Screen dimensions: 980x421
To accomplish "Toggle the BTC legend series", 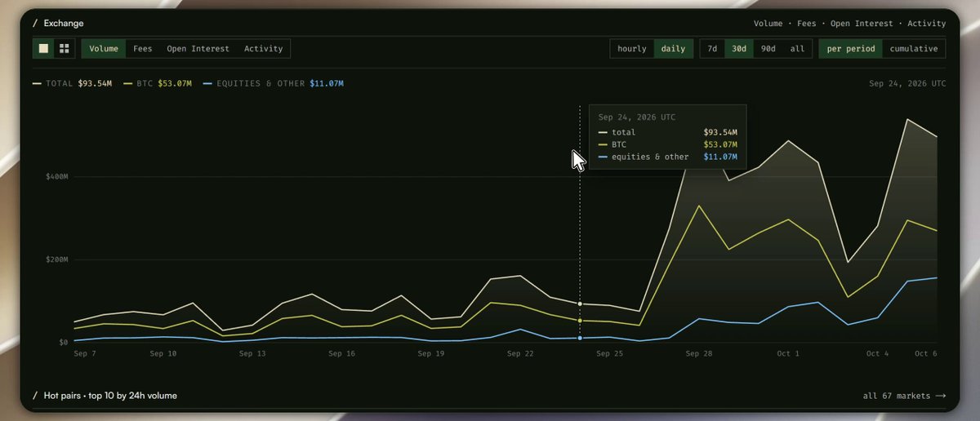I will [x=158, y=83].
